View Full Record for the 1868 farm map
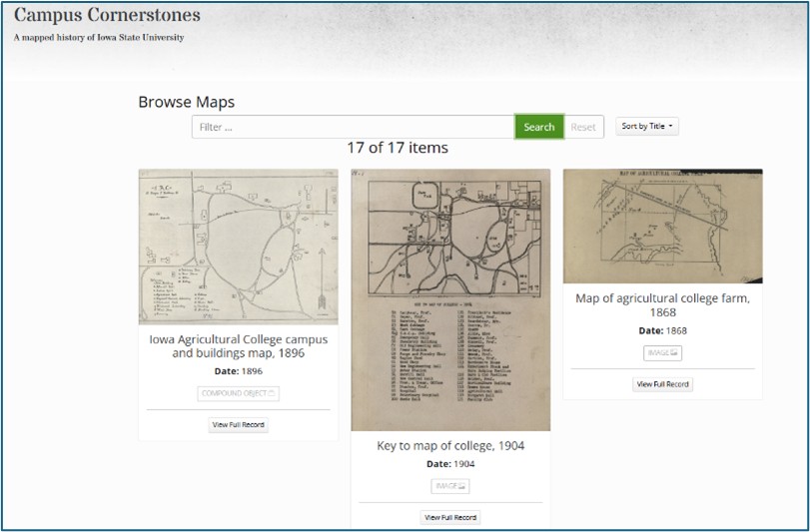Viewport: 810px width, 532px height. 663,384
